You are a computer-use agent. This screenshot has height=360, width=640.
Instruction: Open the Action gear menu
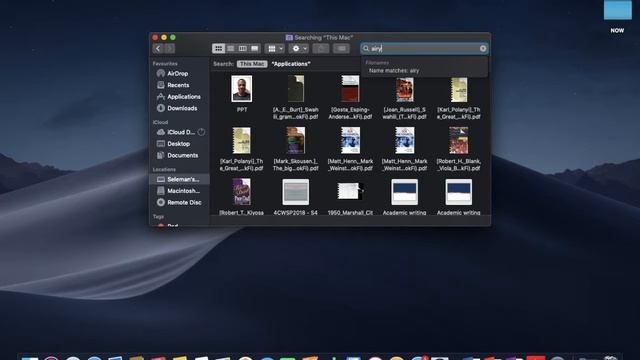pyautogui.click(x=299, y=49)
